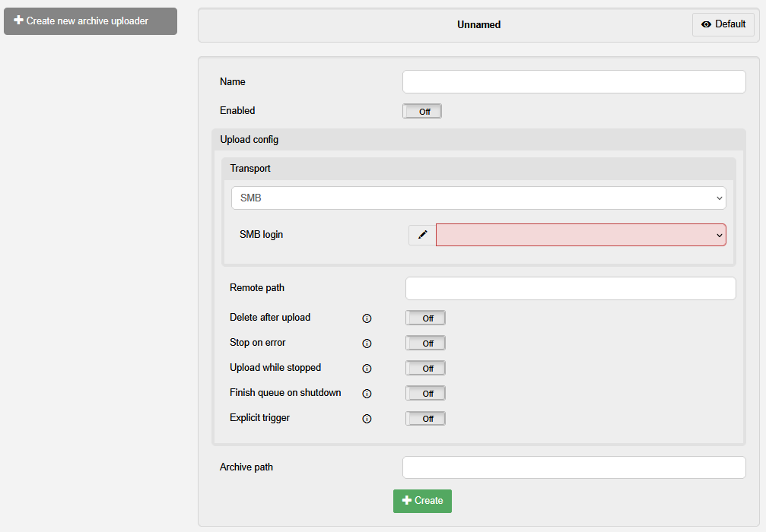Click info icon for Finish queue on shutdown

(x=367, y=394)
